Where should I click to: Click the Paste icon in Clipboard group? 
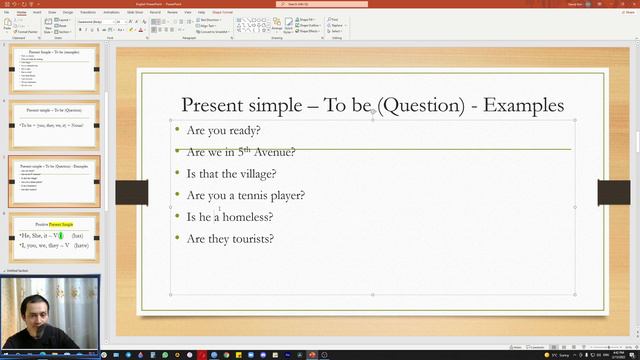click(7, 23)
